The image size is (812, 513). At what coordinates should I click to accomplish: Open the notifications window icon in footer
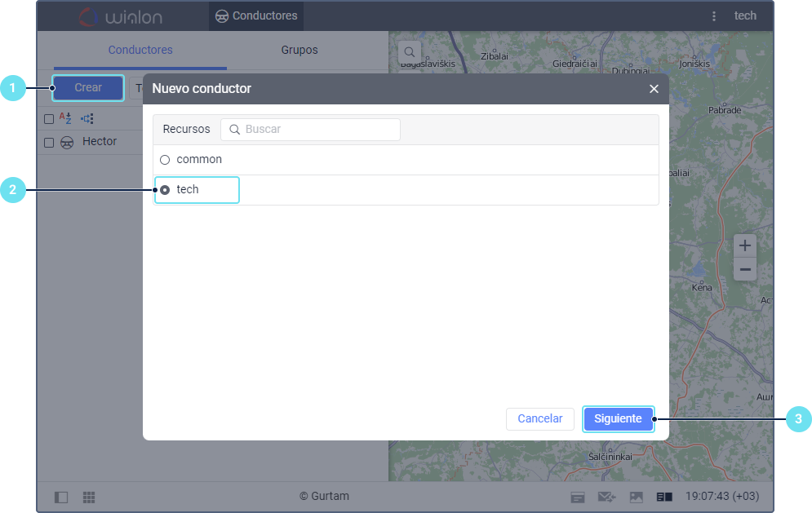(x=578, y=498)
